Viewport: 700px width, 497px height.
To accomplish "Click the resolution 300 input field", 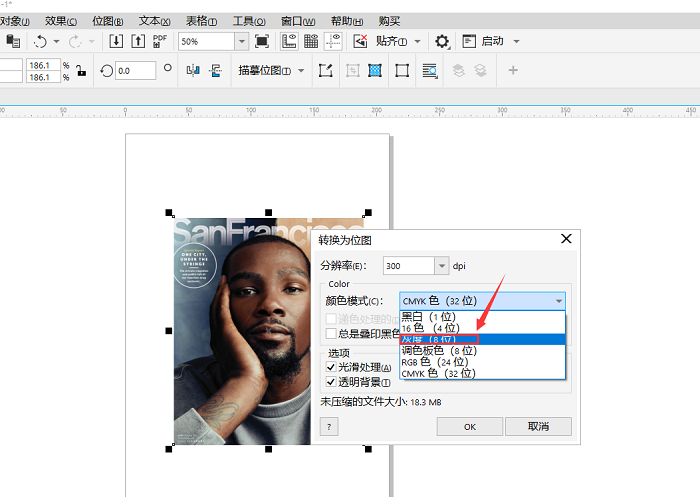I will tap(408, 266).
